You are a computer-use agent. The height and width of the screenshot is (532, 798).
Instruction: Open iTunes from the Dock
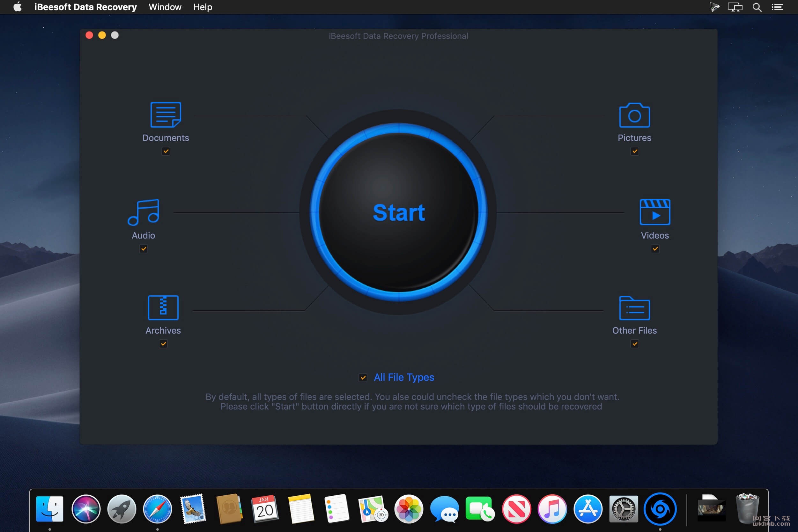click(x=552, y=509)
